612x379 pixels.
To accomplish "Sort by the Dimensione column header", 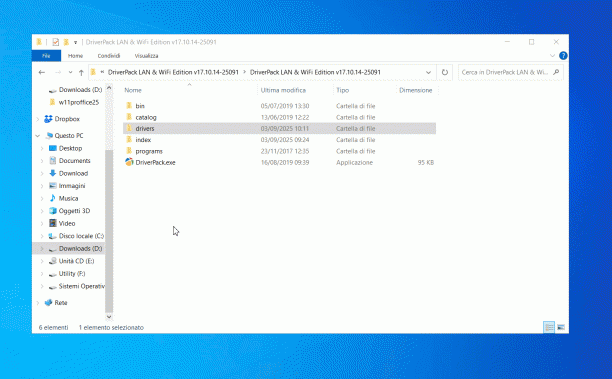I will [x=417, y=90].
